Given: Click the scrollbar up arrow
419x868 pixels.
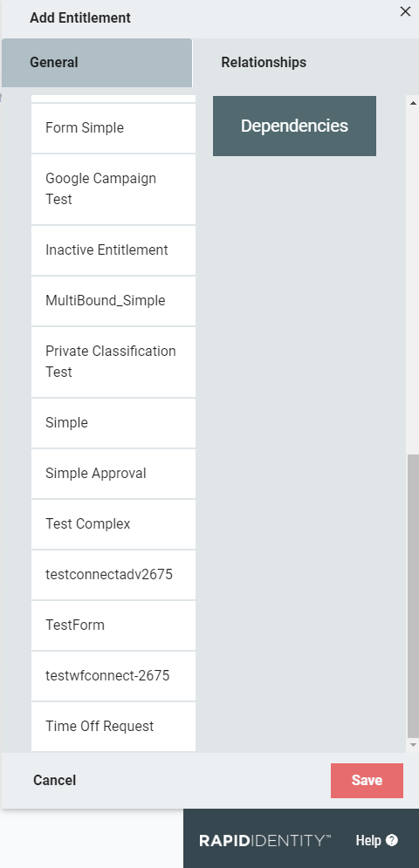Looking at the screenshot, I should pos(413,102).
